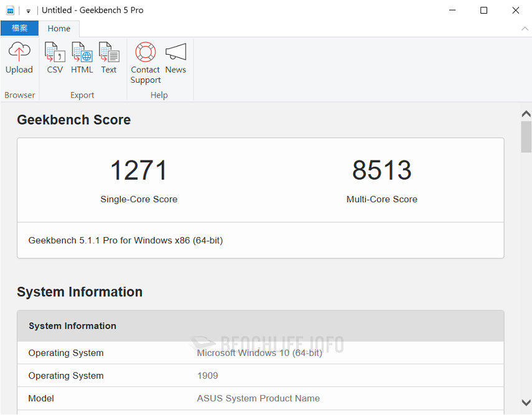
Task: Select the cloud Upload icon in Browser group
Action: click(x=19, y=52)
